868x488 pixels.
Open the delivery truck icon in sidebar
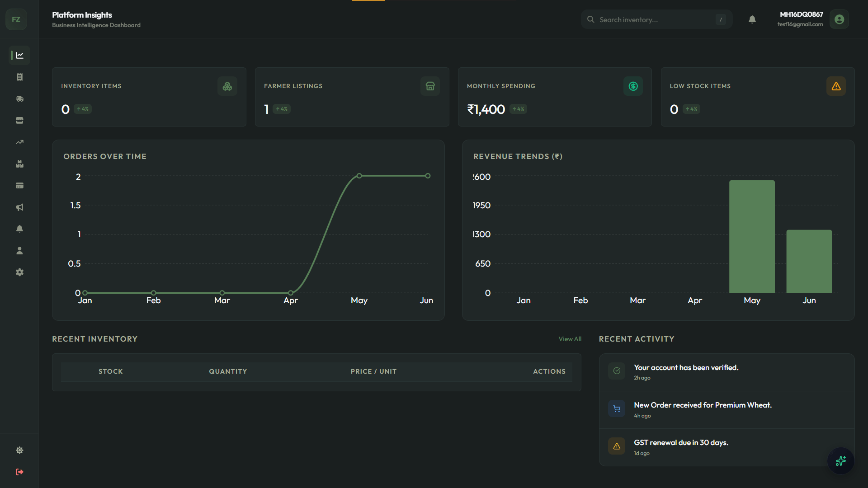click(x=19, y=99)
